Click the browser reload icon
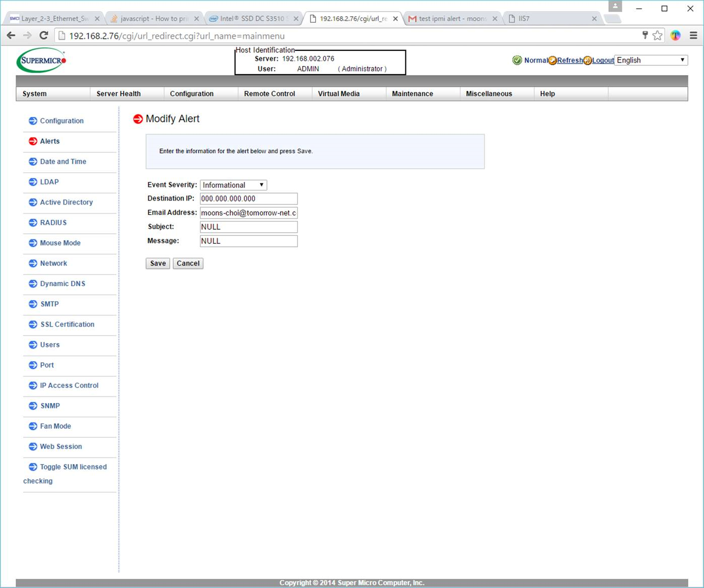 click(x=44, y=35)
